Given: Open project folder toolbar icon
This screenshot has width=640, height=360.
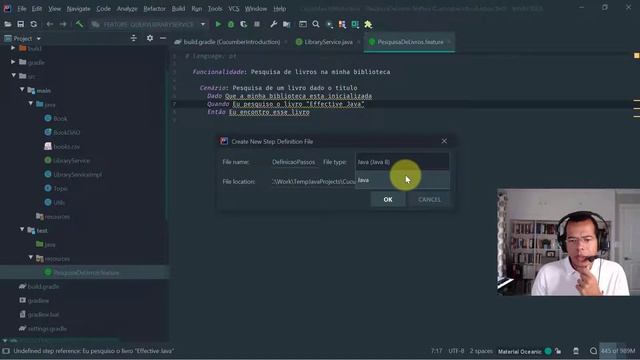Looking at the screenshot, I should pyautogui.click(x=8, y=24).
